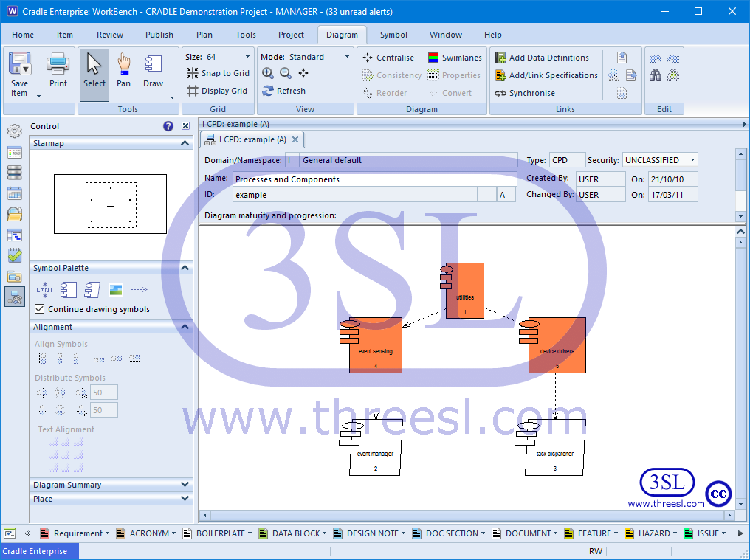Click the Print icon
The height and width of the screenshot is (560, 750).
tap(58, 63)
